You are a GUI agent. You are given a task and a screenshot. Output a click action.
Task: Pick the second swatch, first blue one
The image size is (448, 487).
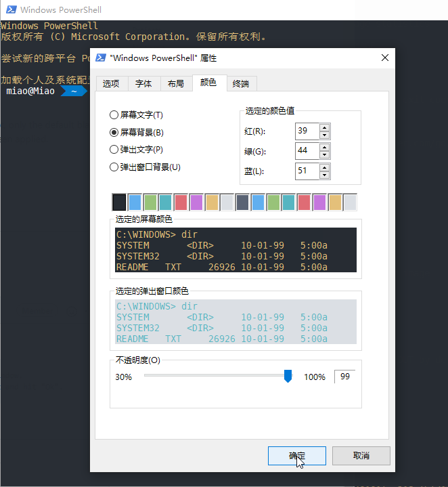(x=135, y=203)
